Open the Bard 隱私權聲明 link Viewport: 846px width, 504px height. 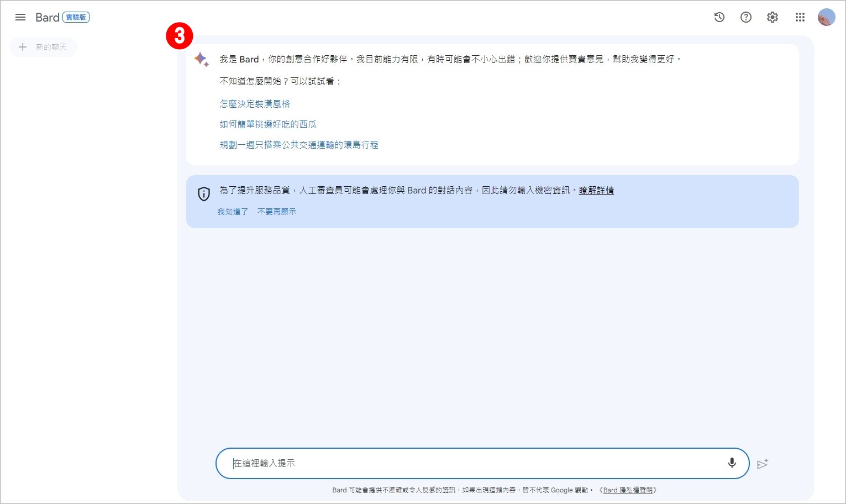[x=628, y=490]
